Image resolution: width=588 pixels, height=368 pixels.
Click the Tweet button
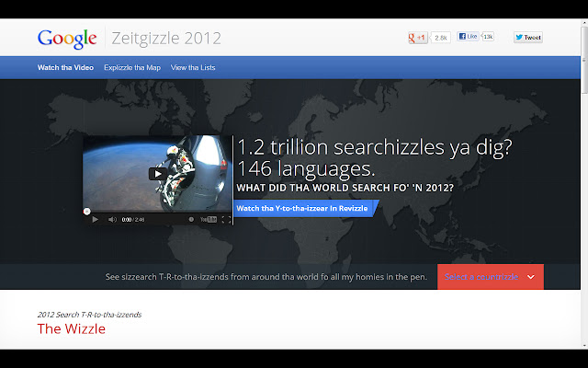point(528,37)
